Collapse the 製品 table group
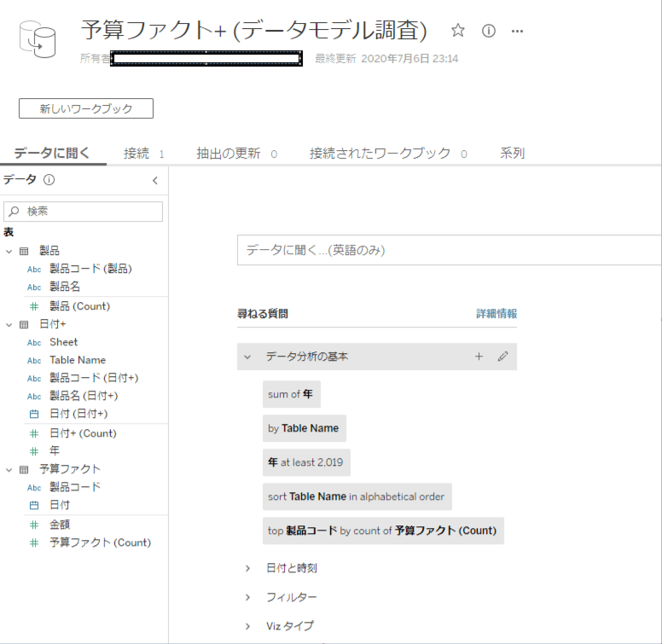The image size is (662, 644). tap(9, 251)
